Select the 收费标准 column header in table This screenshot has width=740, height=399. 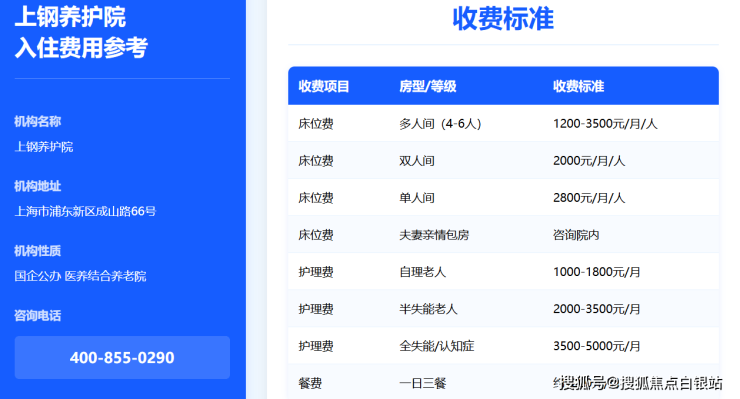(579, 86)
